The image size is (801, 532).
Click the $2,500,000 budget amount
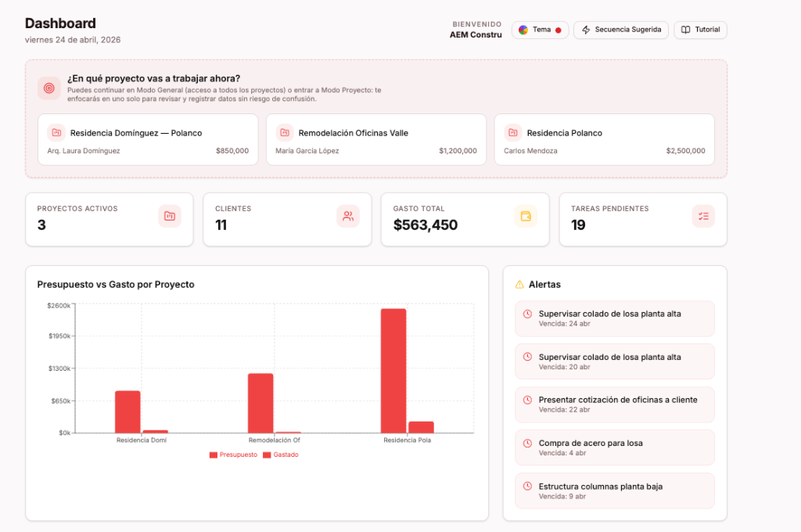click(x=685, y=151)
